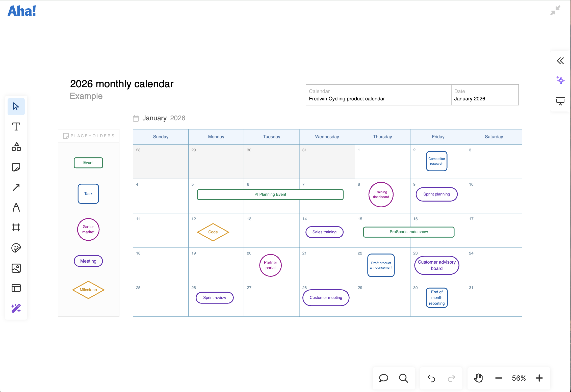Image resolution: width=571 pixels, height=392 pixels.
Task: Click the Aha! logo
Action: coord(22,11)
